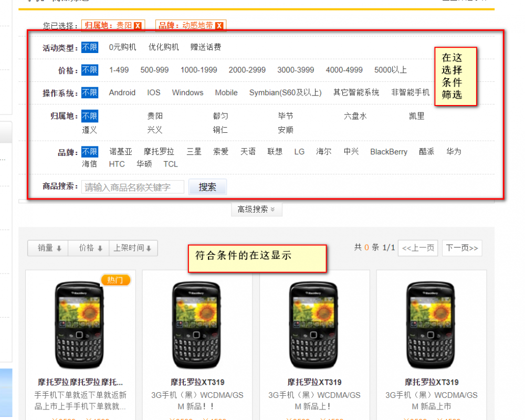The image size is (525, 420).
Task: Choose the 优化购机 activity type
Action: (x=163, y=47)
